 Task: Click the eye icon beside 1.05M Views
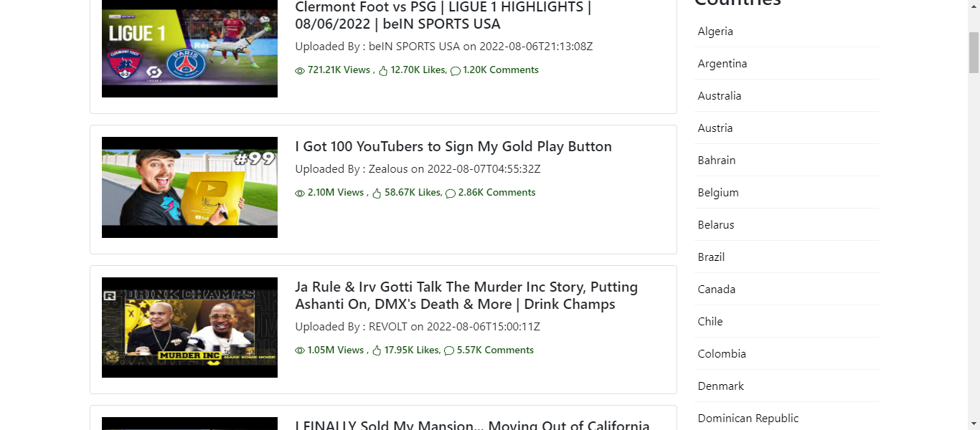coord(300,351)
